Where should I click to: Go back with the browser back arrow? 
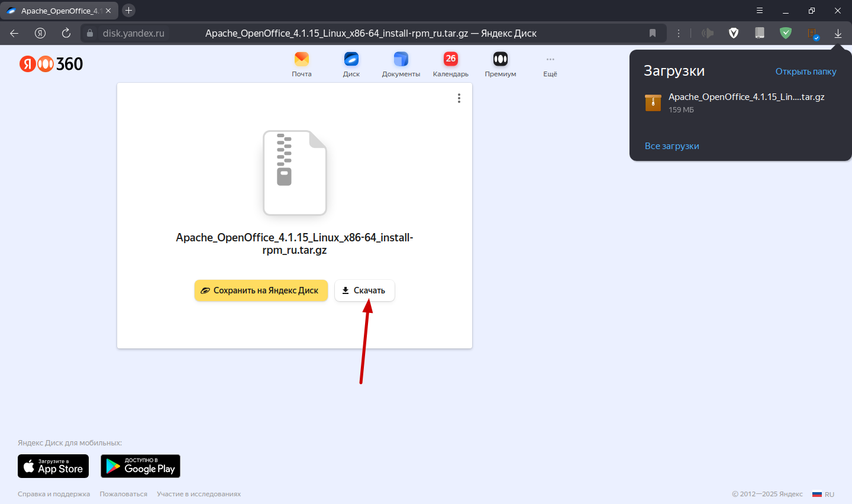pos(14,33)
